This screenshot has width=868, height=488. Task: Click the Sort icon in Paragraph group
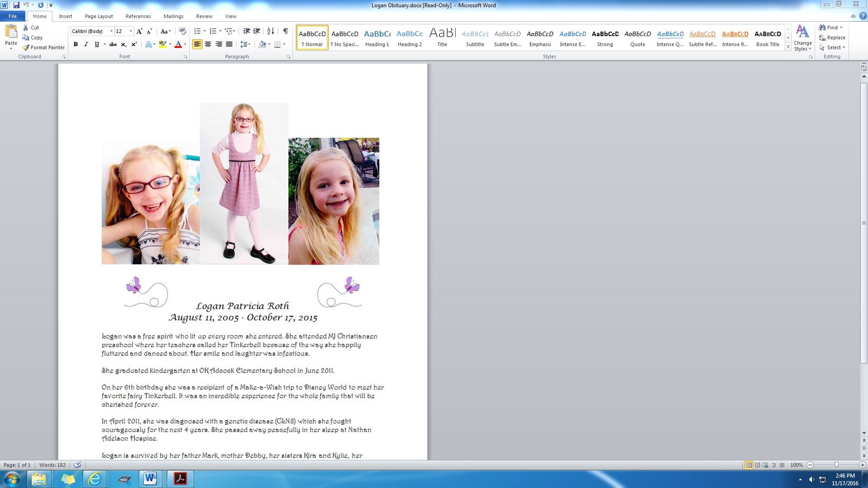click(x=270, y=31)
